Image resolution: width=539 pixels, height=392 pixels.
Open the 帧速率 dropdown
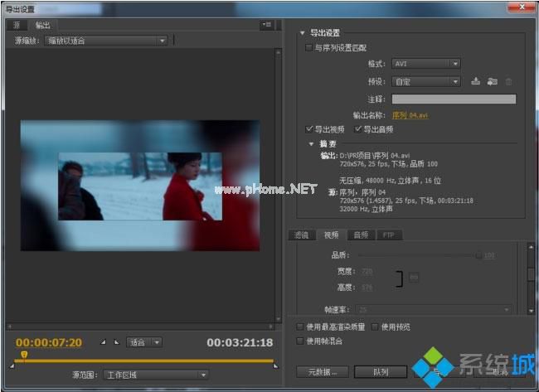click(434, 310)
